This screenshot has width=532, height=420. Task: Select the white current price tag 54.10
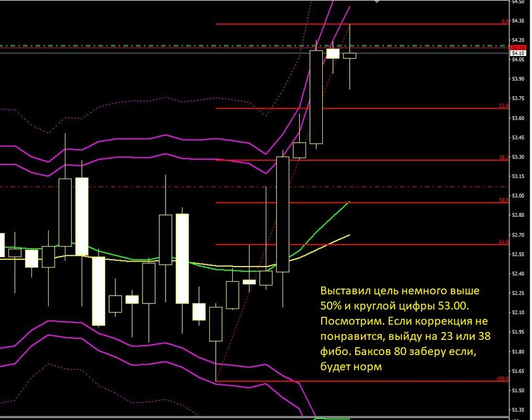coord(518,53)
